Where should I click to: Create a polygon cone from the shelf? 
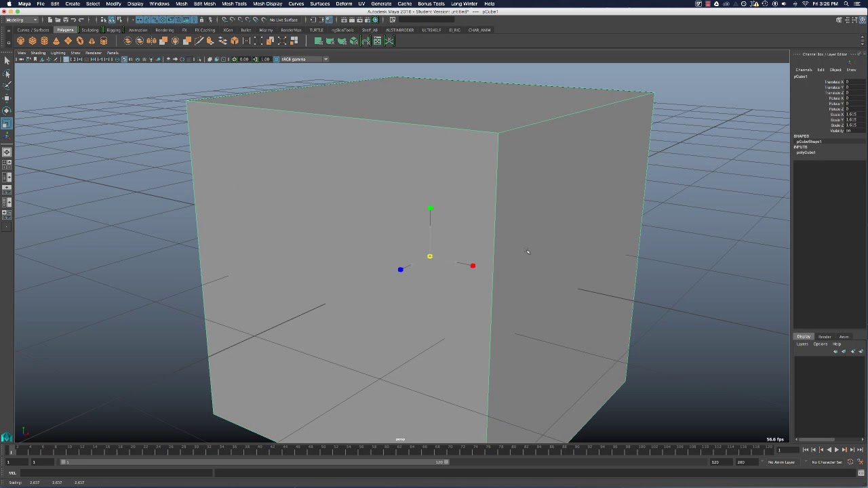(56, 41)
